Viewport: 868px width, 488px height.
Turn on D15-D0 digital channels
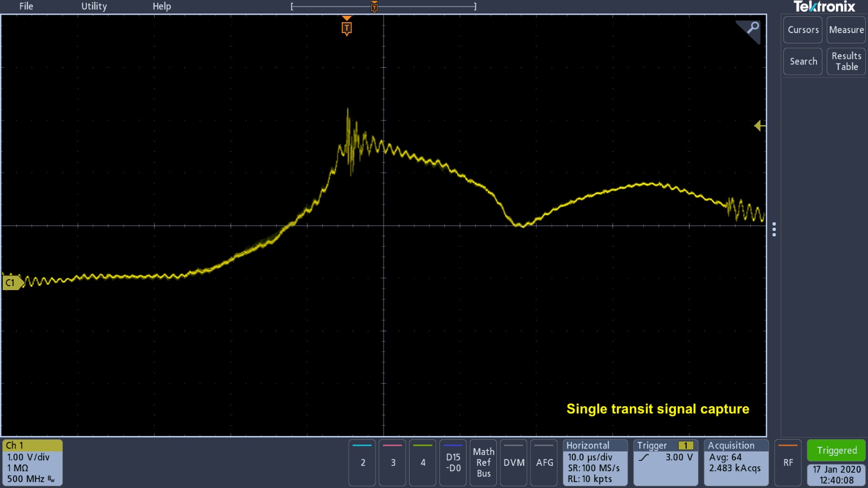(x=453, y=463)
